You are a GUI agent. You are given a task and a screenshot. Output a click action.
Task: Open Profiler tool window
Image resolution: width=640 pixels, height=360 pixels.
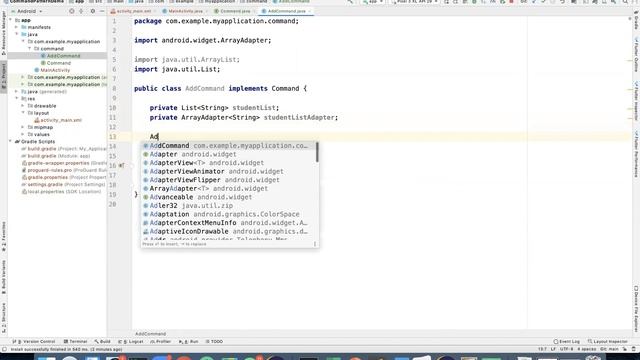[160, 342]
